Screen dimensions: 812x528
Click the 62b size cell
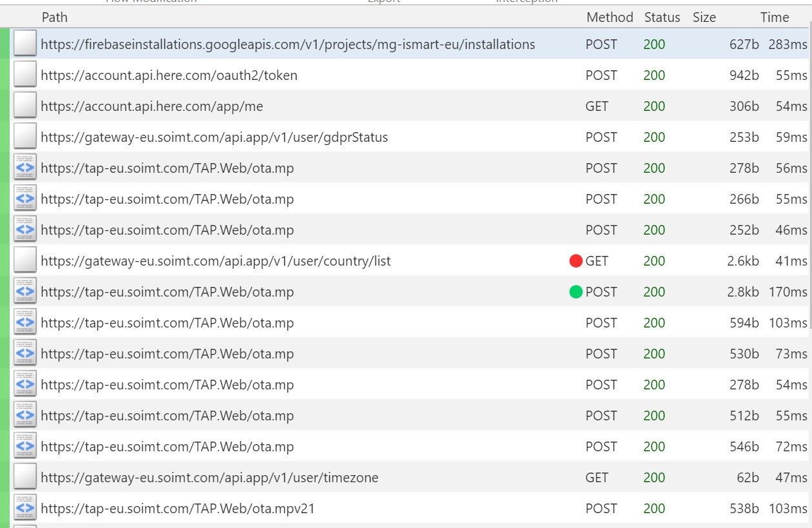point(748,478)
